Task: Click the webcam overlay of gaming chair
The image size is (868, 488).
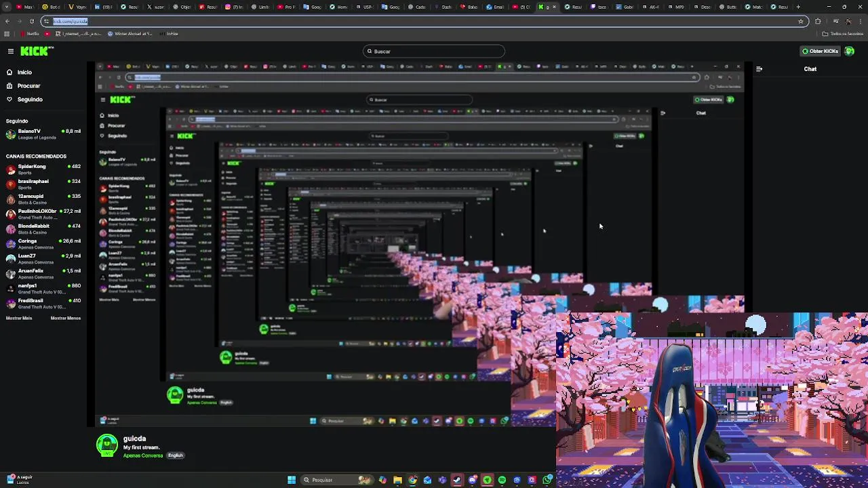Action: (712, 400)
